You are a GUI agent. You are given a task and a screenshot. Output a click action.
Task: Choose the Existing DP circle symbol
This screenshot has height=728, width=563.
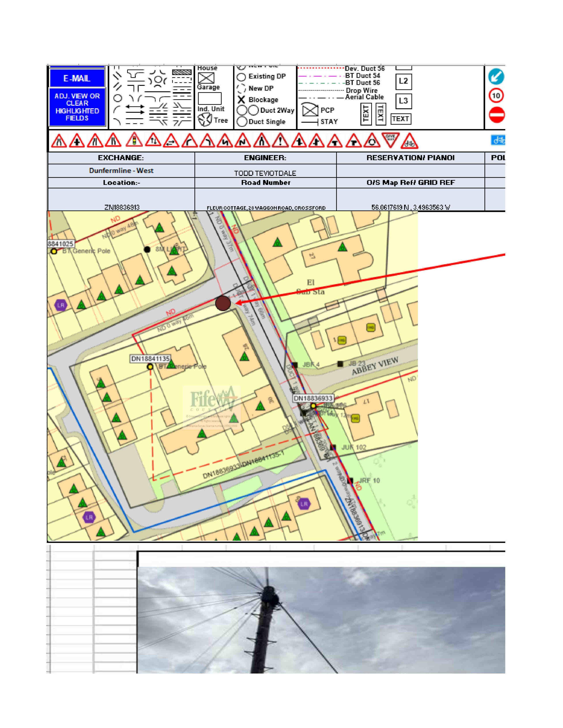click(x=241, y=77)
